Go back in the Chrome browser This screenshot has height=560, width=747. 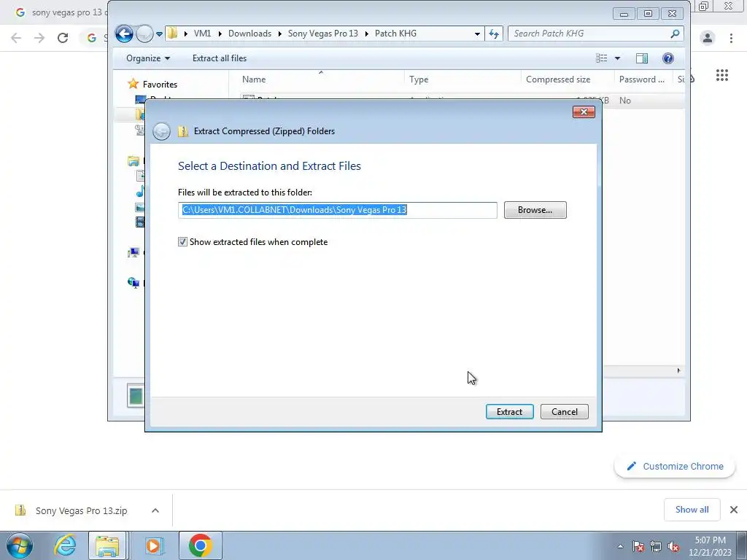click(x=16, y=38)
